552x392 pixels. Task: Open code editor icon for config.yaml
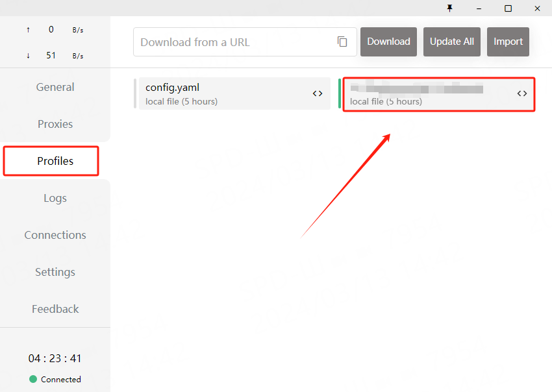pos(318,93)
